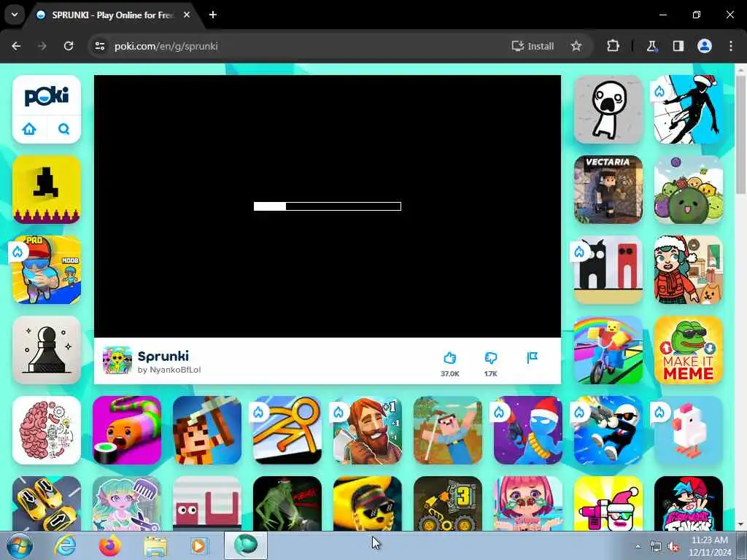
Task: Launch Internet Explorer from taskbar
Action: pyautogui.click(x=65, y=545)
